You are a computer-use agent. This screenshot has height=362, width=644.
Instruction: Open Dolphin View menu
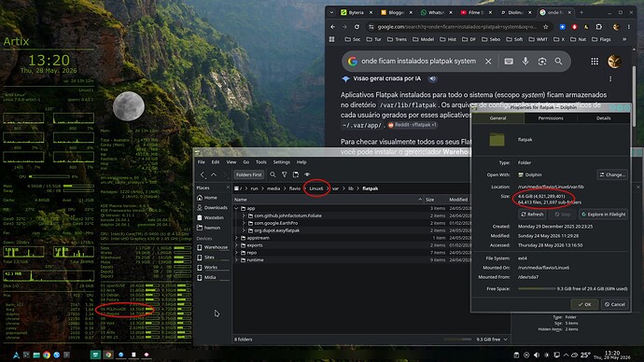(231, 162)
